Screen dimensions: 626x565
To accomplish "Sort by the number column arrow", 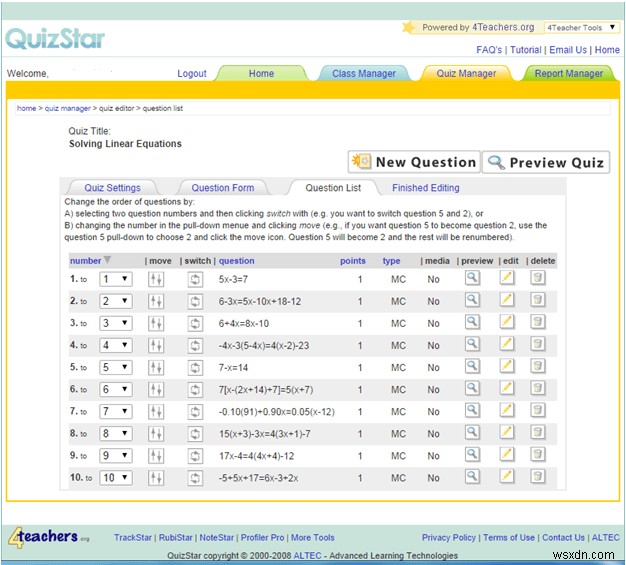I will click(108, 261).
